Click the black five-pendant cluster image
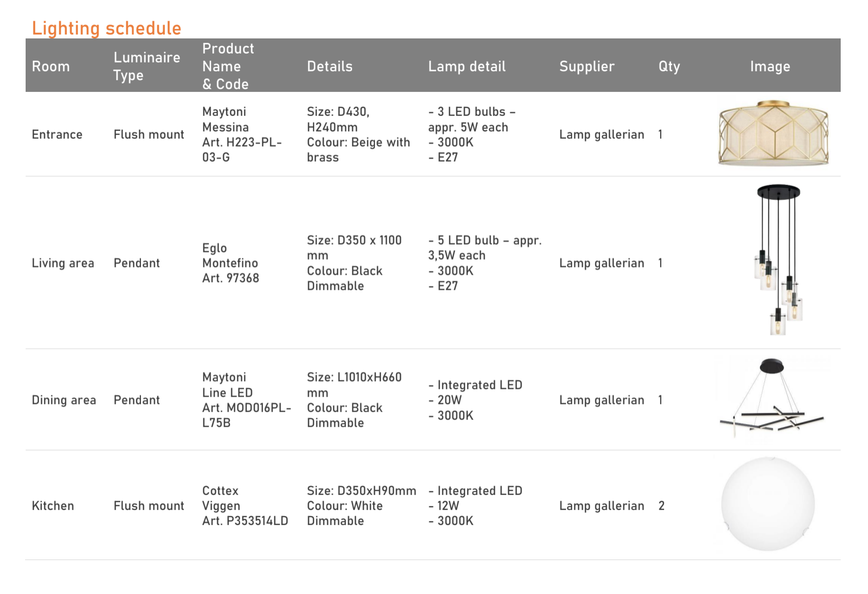This screenshot has width=868, height=594. pyautogui.click(x=779, y=260)
